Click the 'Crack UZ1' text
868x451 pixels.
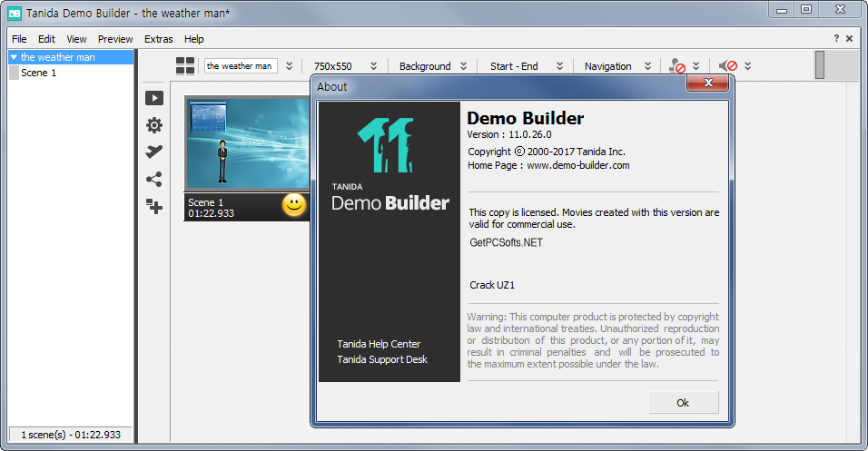pos(492,285)
